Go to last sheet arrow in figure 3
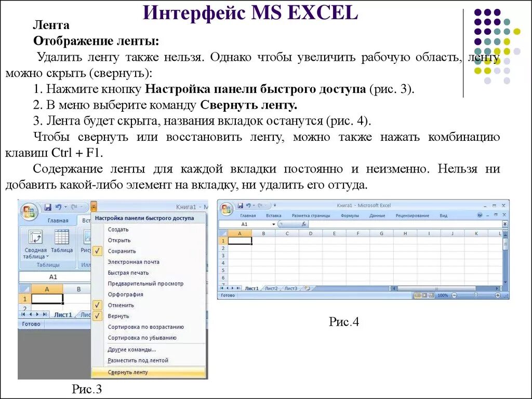Image resolution: width=532 pixels, height=399 pixels. [45, 314]
